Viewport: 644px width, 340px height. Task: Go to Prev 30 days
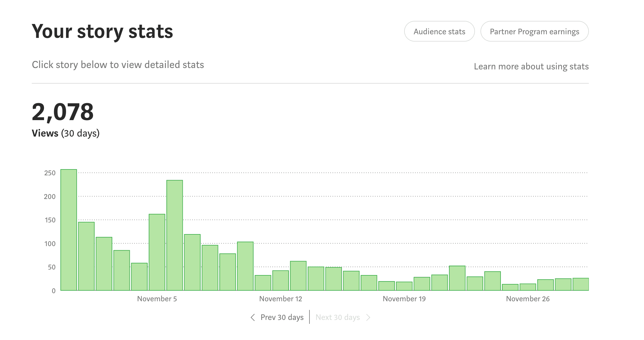pyautogui.click(x=282, y=317)
